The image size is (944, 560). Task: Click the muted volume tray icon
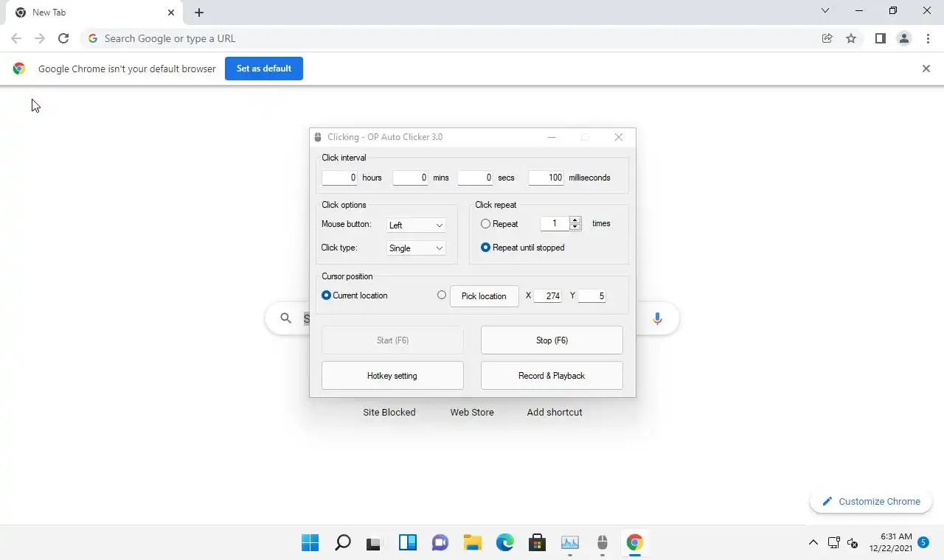[x=853, y=543]
